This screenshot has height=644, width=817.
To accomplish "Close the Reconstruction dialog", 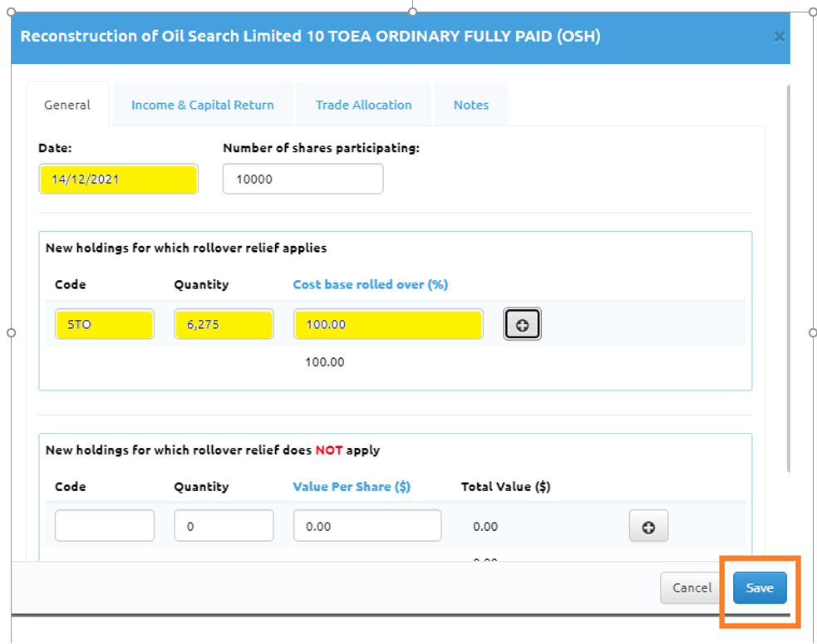I will 779,37.
